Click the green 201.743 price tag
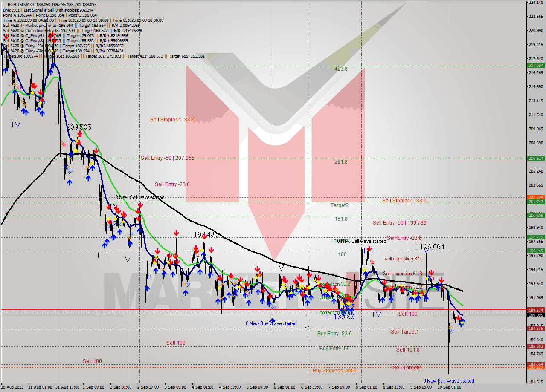The width and height of the screenshot is (546, 392). tap(536, 202)
